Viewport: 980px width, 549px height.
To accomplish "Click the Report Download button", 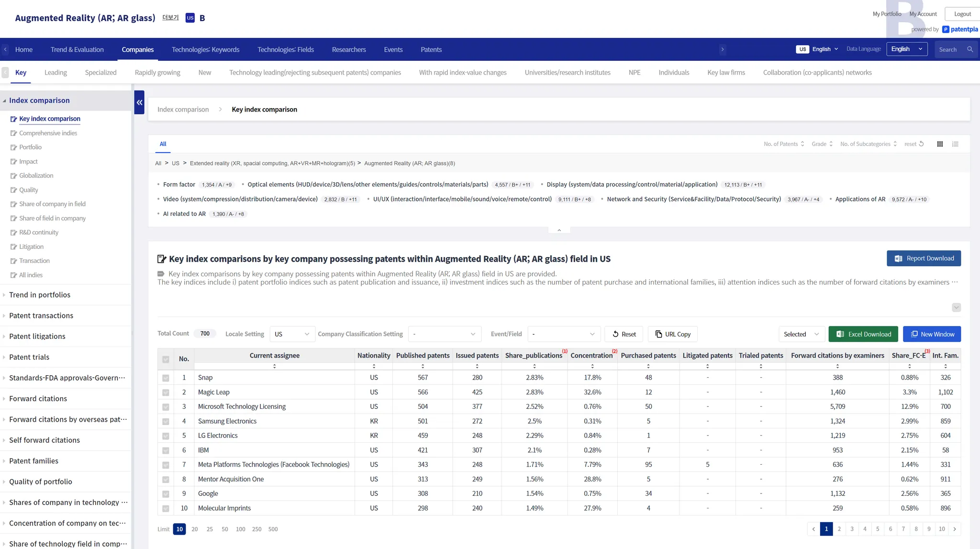I will click(x=924, y=258).
